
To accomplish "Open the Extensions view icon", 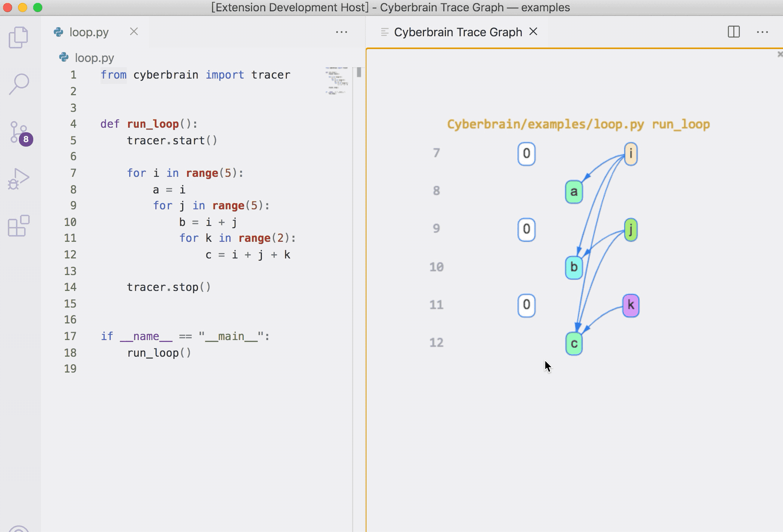I will click(18, 226).
